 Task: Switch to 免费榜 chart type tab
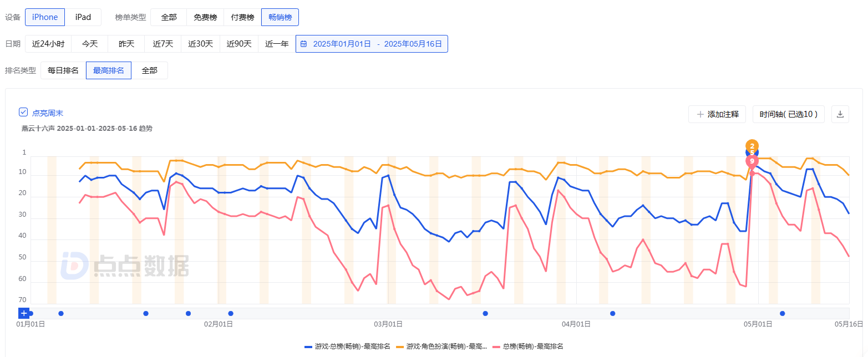point(205,17)
